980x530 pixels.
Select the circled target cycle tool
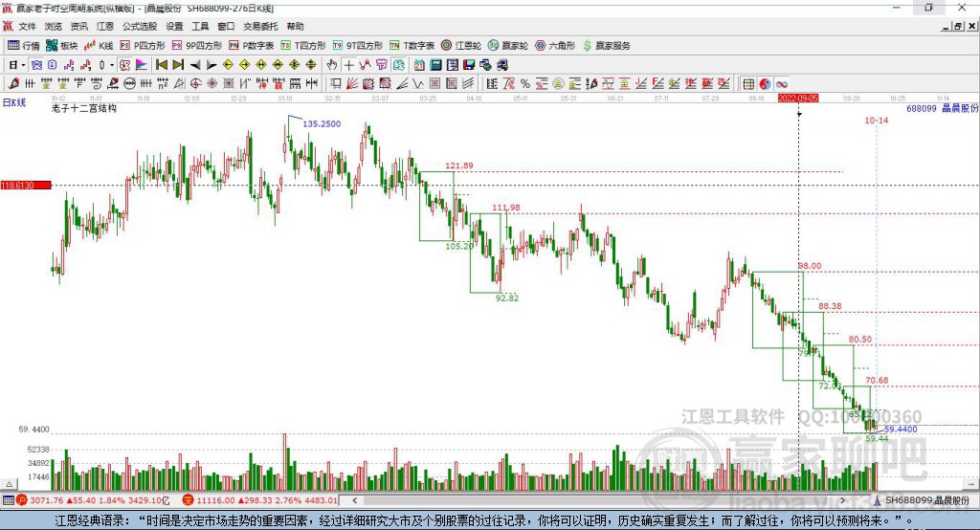click(x=195, y=84)
